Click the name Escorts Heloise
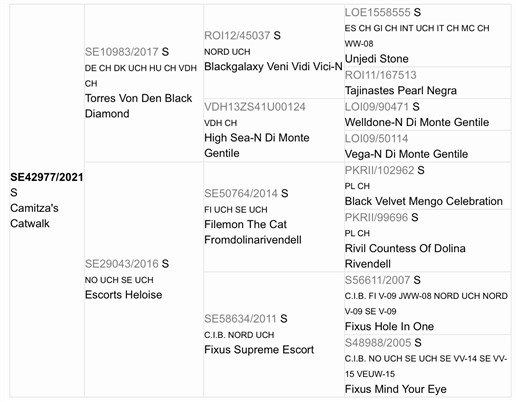This screenshot has width=516, height=402. point(123,295)
